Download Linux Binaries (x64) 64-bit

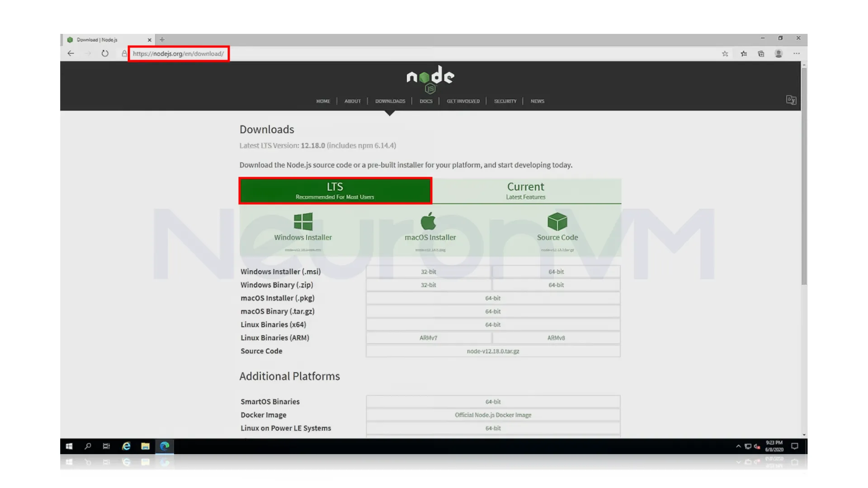[493, 324]
